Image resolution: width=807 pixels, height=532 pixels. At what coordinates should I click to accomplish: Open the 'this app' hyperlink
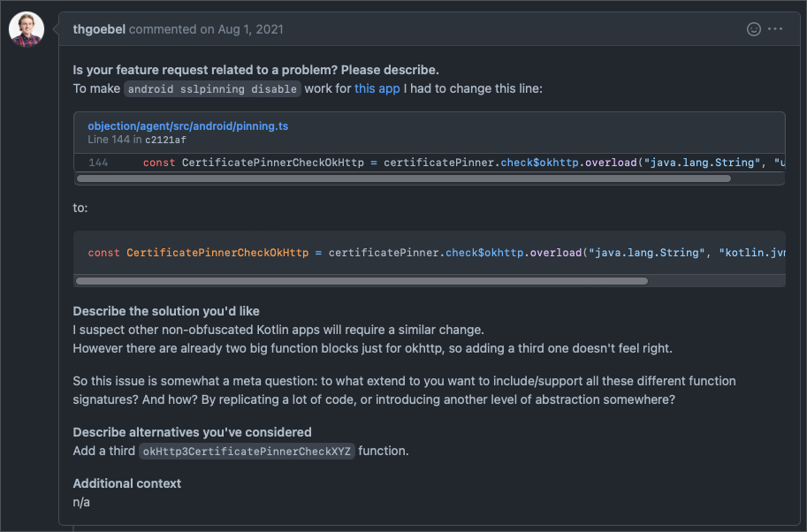[x=377, y=88]
